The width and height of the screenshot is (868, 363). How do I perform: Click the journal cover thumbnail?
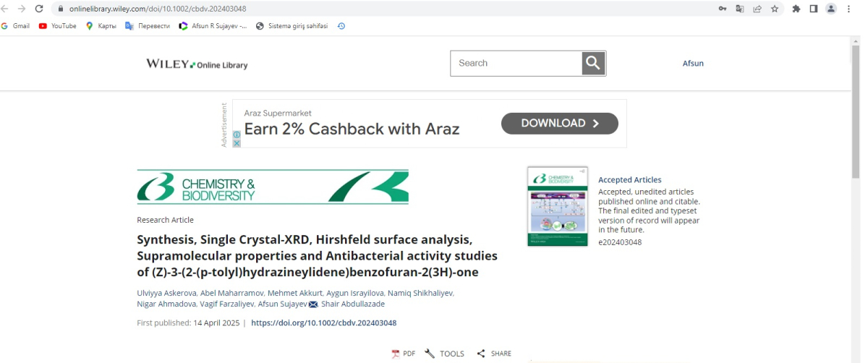click(557, 207)
